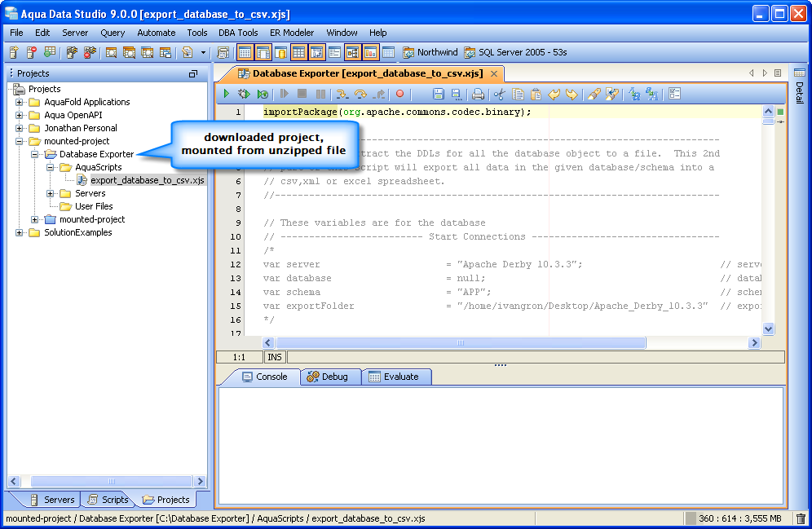Screen dimensions: 812x529
Task: Click the editor horizontal scrollbar thumb
Action: pyautogui.click(x=461, y=342)
